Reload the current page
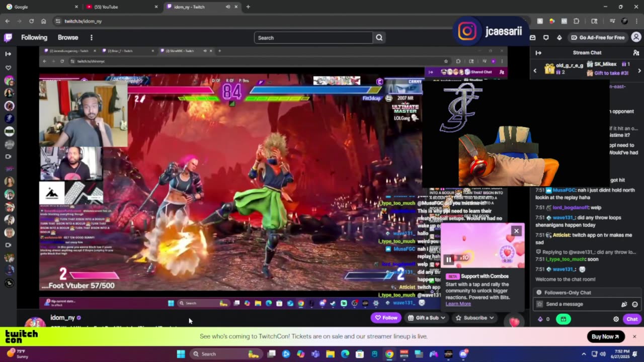The height and width of the screenshot is (362, 644). coord(31,21)
